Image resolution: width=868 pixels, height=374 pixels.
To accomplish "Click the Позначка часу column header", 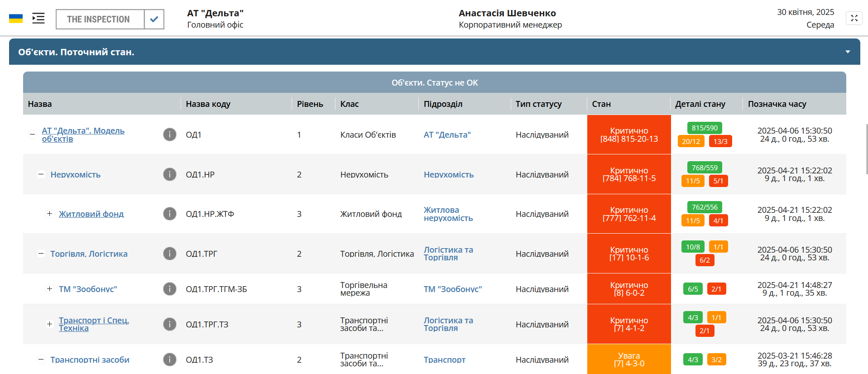I will (777, 104).
